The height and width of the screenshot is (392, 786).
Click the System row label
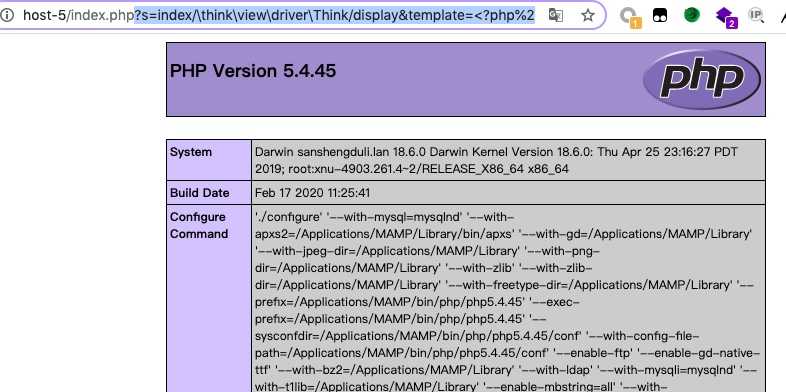190,152
